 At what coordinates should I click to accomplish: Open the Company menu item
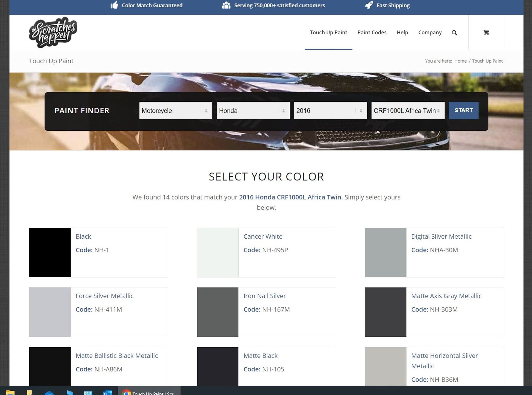430,33
